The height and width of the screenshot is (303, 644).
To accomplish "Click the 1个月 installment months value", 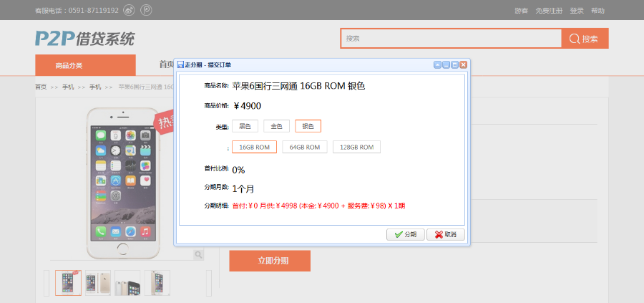I will pyautogui.click(x=243, y=189).
